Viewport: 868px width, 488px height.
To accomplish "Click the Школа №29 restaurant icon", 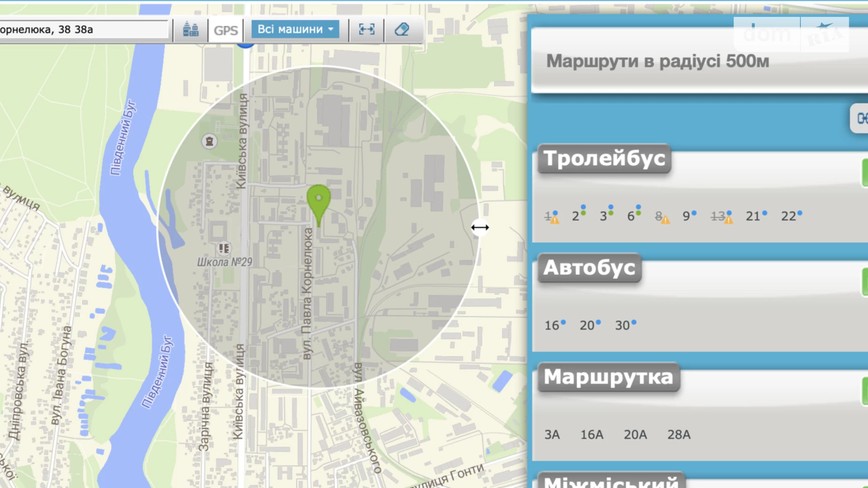I will (224, 248).
